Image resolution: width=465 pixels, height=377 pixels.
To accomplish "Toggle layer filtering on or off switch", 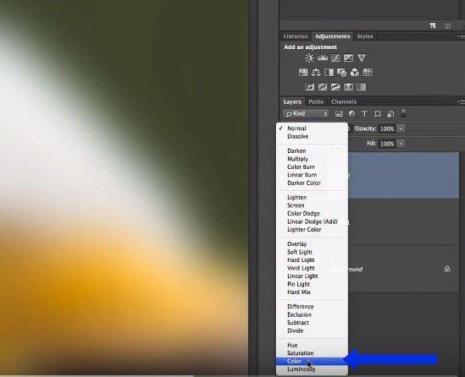I will point(403,113).
